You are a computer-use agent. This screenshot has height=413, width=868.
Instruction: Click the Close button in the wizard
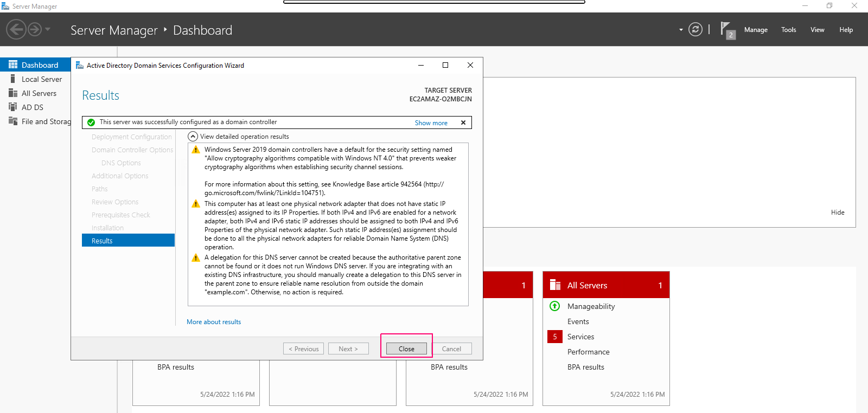406,349
